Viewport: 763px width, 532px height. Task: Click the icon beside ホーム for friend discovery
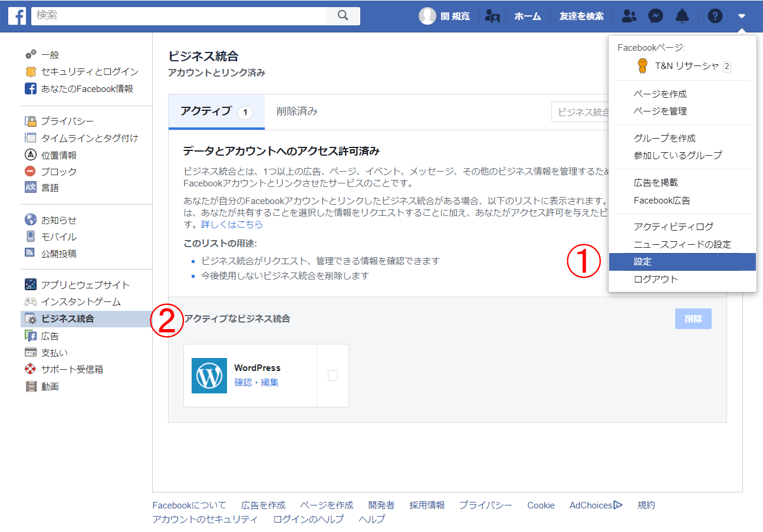click(492, 16)
